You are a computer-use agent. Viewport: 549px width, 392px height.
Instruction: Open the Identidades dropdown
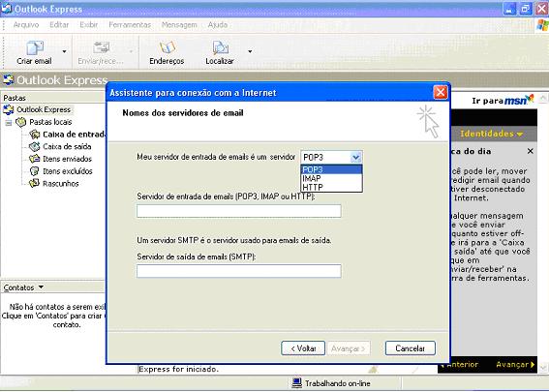(x=491, y=134)
